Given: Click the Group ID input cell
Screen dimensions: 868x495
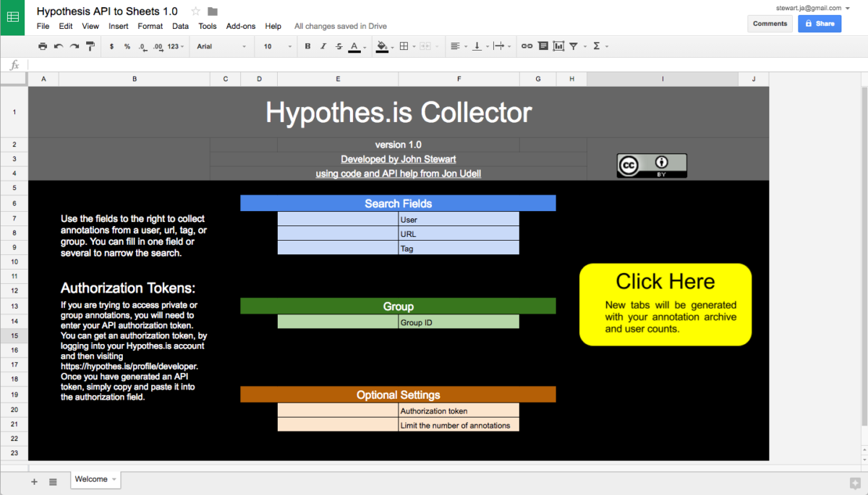Looking at the screenshot, I should tap(338, 322).
